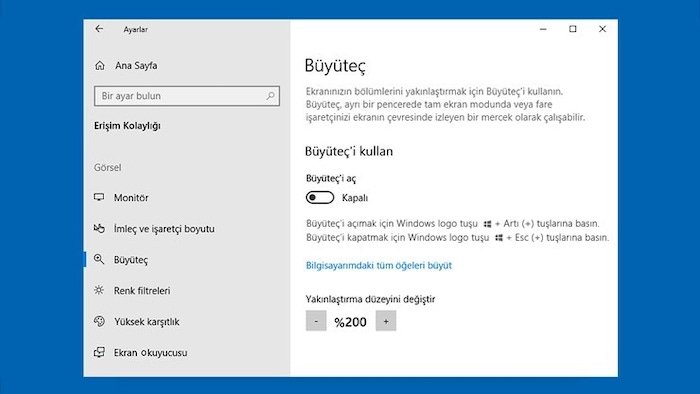This screenshot has width=700, height=394.
Task: Click the Ekran okuyucusu narrator icon
Action: [99, 353]
